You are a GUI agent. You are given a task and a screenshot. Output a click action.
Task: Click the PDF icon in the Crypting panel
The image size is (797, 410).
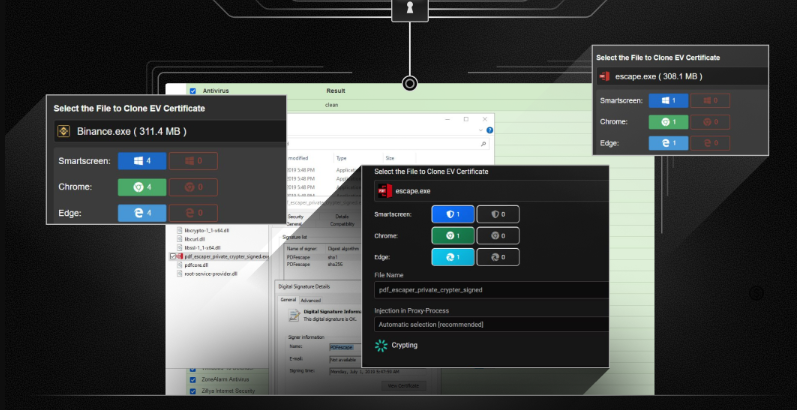tap(384, 191)
